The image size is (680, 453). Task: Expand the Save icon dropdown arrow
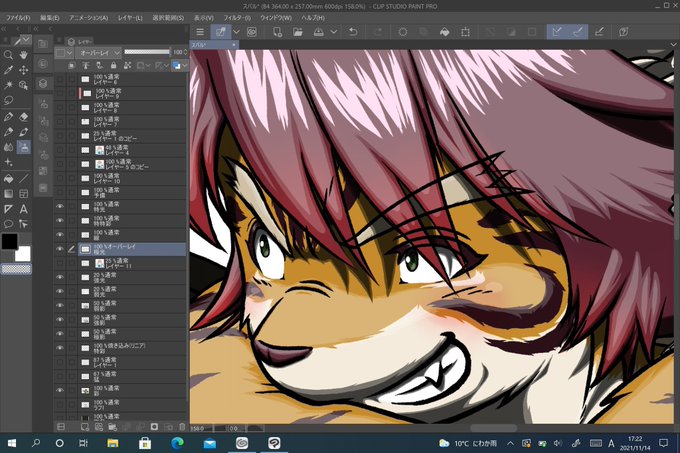[333, 32]
